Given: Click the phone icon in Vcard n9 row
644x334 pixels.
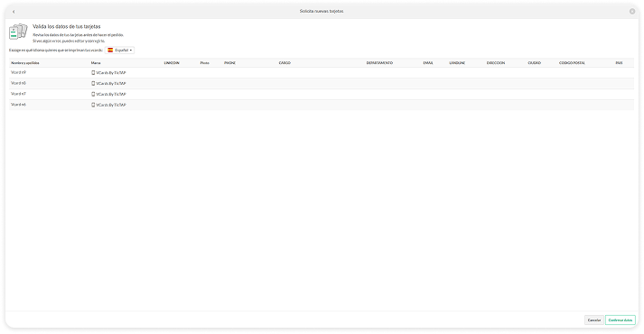Looking at the screenshot, I should click(93, 72).
